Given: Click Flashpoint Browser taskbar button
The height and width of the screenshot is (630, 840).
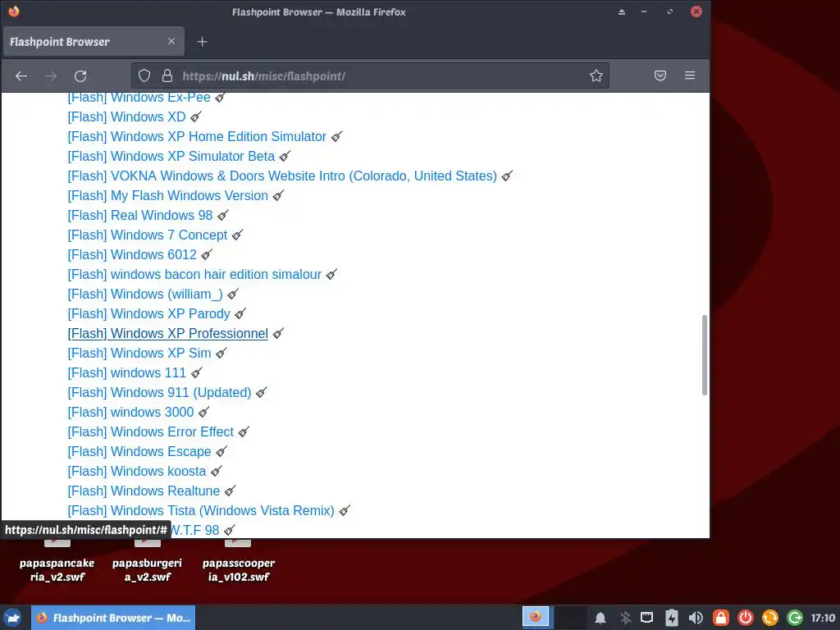Looking at the screenshot, I should pyautogui.click(x=113, y=618).
